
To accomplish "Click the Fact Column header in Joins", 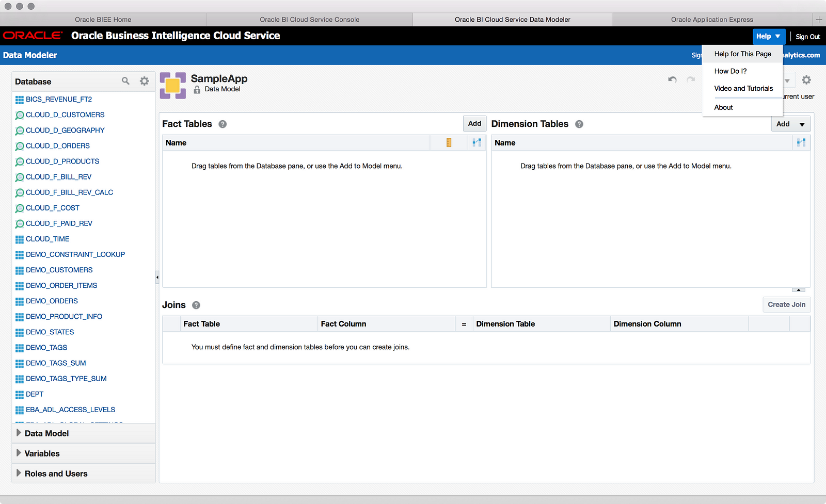I will 386,324.
